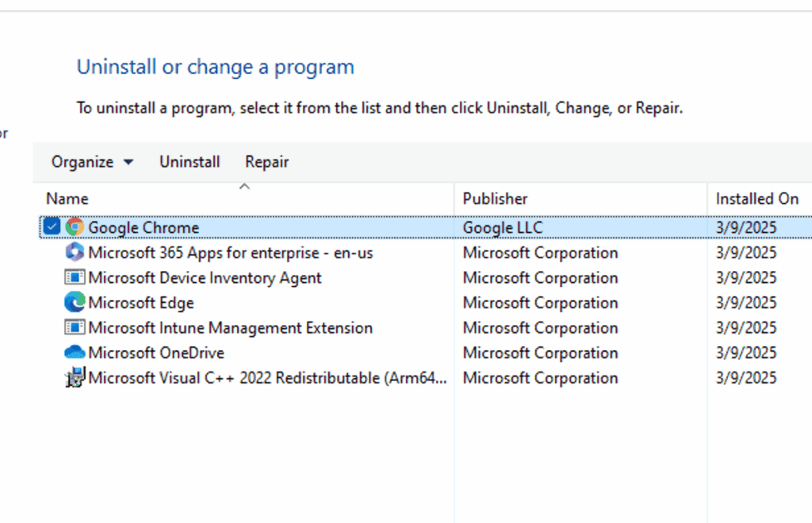Open the Organize dropdown menu
The height and width of the screenshot is (523, 812).
[x=92, y=162]
